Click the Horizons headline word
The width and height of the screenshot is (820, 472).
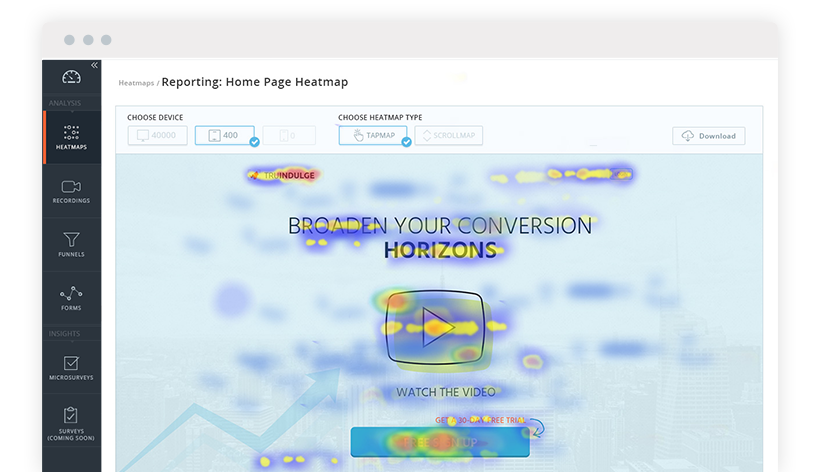tap(440, 250)
